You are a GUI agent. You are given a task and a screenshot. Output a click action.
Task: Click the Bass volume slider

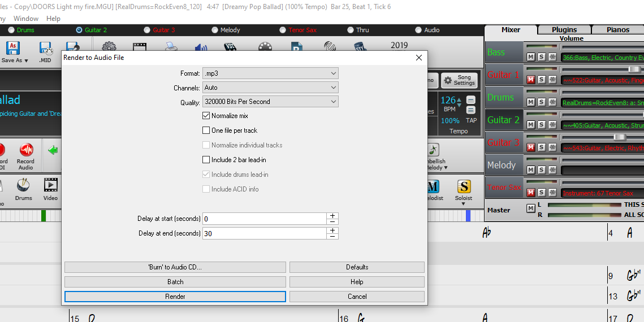click(x=603, y=47)
